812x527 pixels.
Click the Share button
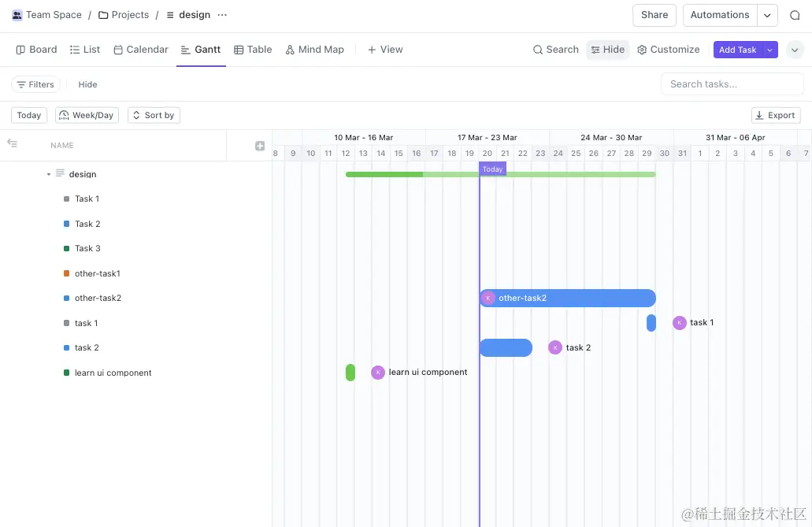pos(654,15)
